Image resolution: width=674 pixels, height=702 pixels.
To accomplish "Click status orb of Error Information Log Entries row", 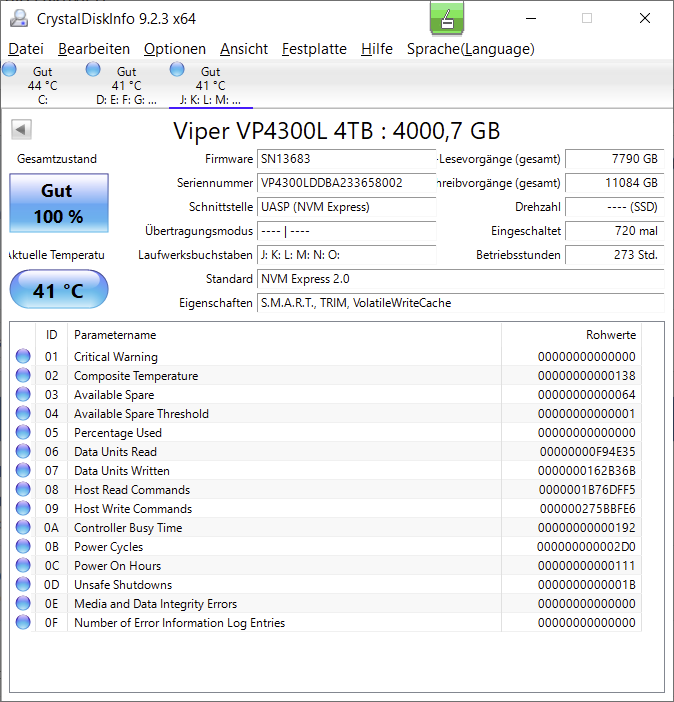I will pyautogui.click(x=23, y=623).
